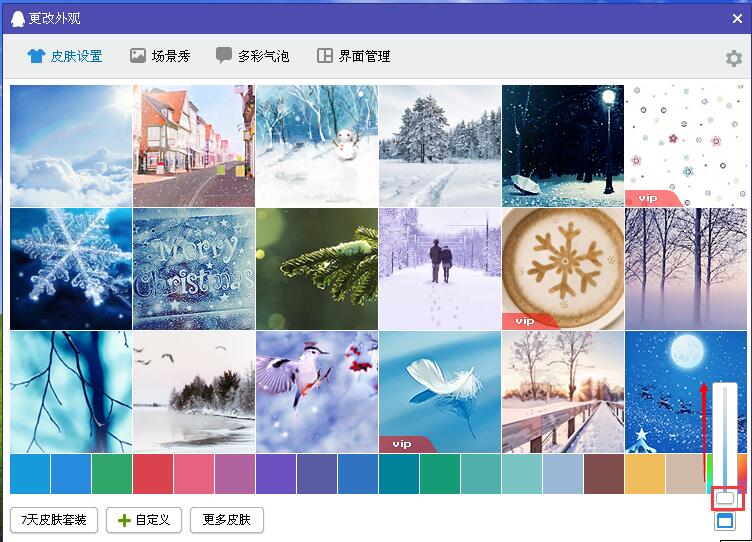This screenshot has width=752, height=542.
Task: Choose the dark teal color swatch
Action: 399,474
